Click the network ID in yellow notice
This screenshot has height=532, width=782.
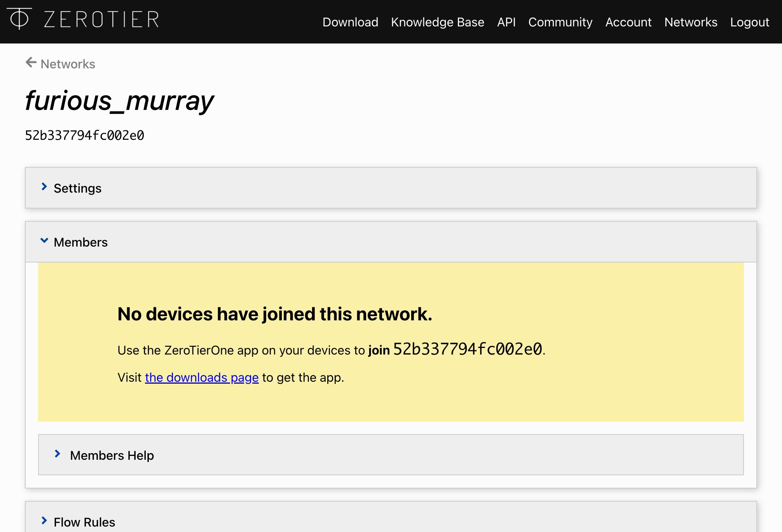pyautogui.click(x=468, y=349)
